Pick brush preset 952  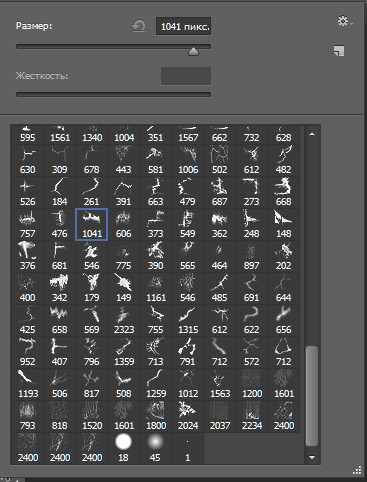click(x=28, y=353)
